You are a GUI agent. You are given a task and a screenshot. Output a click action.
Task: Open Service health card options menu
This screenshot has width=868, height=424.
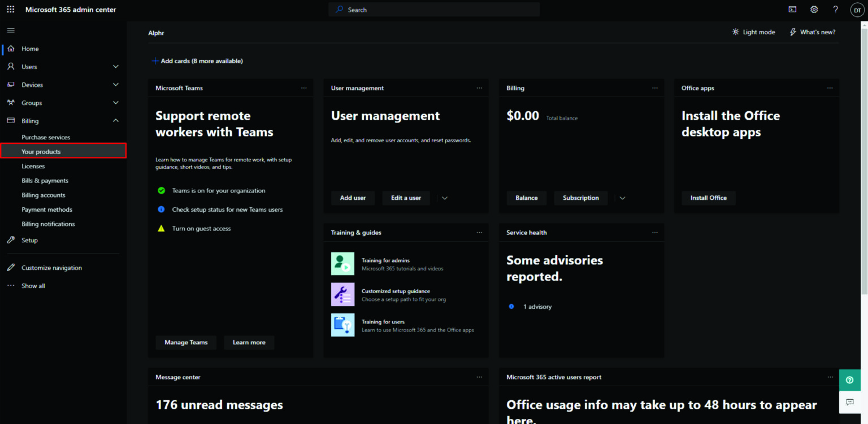tap(655, 233)
